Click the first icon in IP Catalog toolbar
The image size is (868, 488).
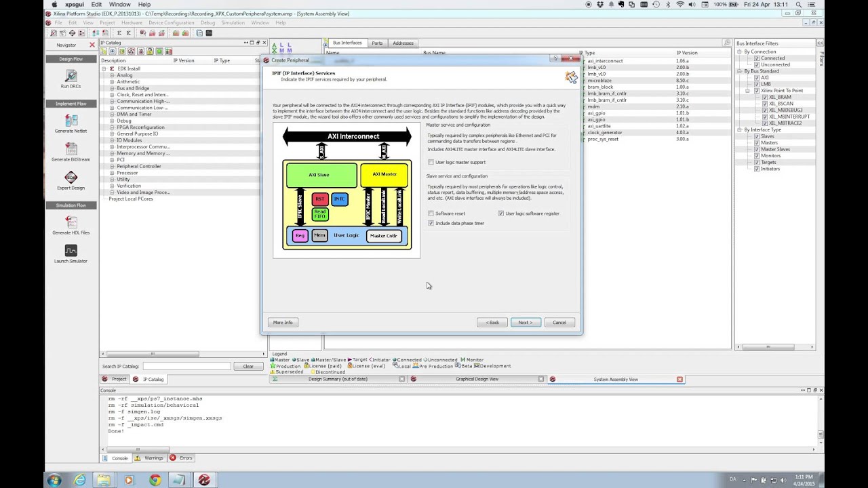pos(104,51)
